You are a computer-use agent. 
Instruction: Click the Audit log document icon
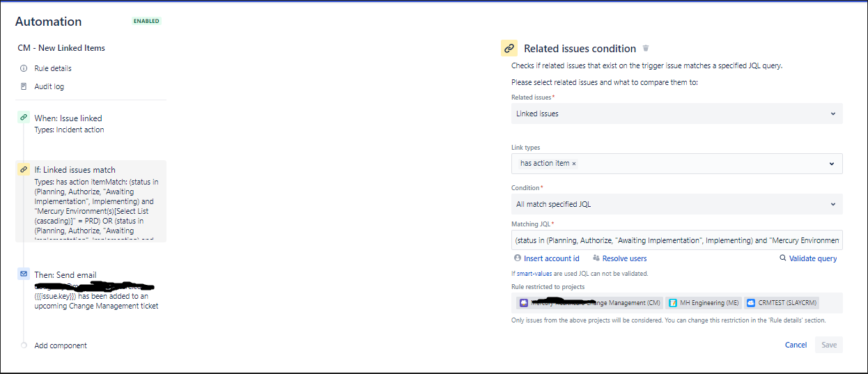click(24, 86)
